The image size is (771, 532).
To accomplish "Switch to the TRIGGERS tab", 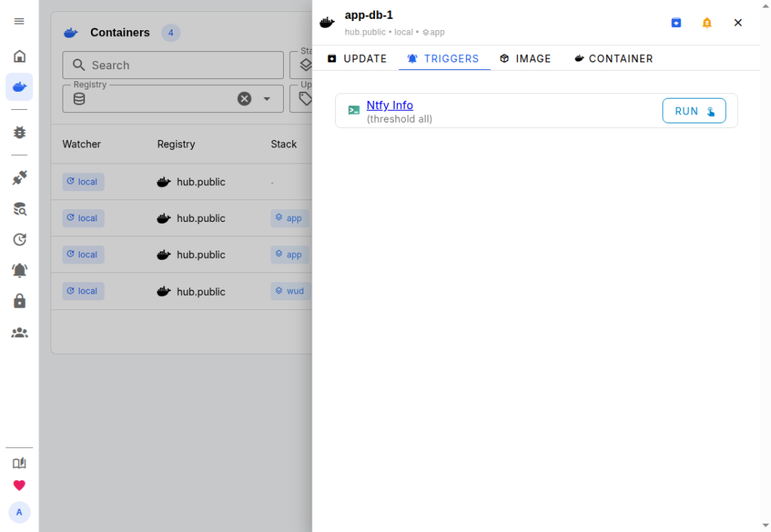I will pos(444,59).
